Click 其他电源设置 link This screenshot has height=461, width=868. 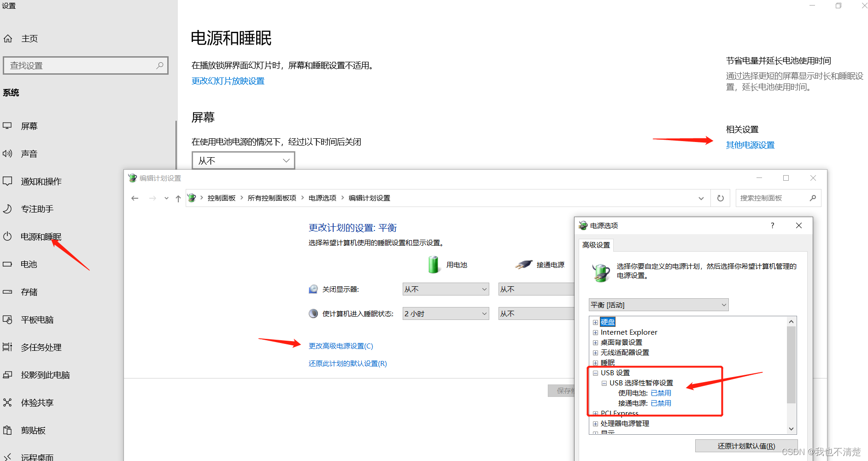tap(750, 145)
